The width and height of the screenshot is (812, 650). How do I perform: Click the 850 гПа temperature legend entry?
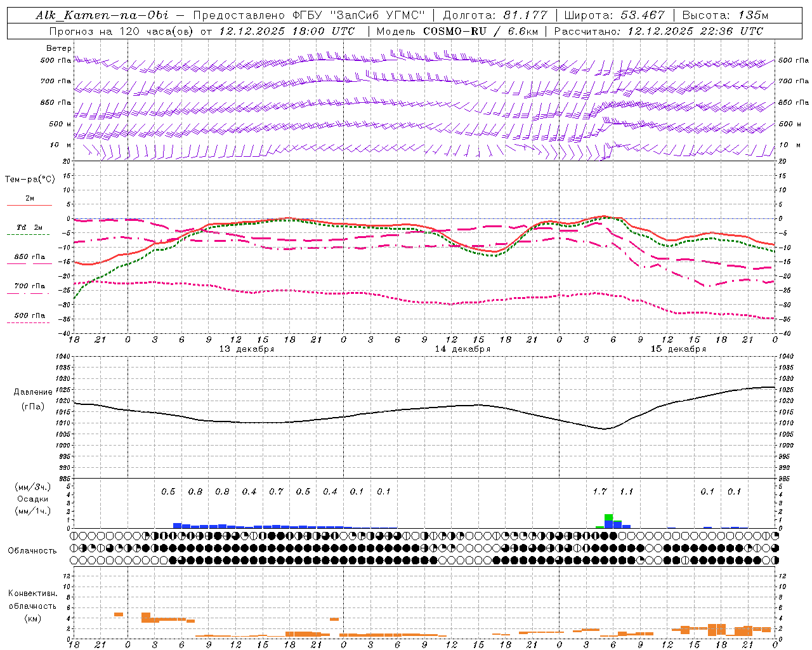(x=30, y=257)
